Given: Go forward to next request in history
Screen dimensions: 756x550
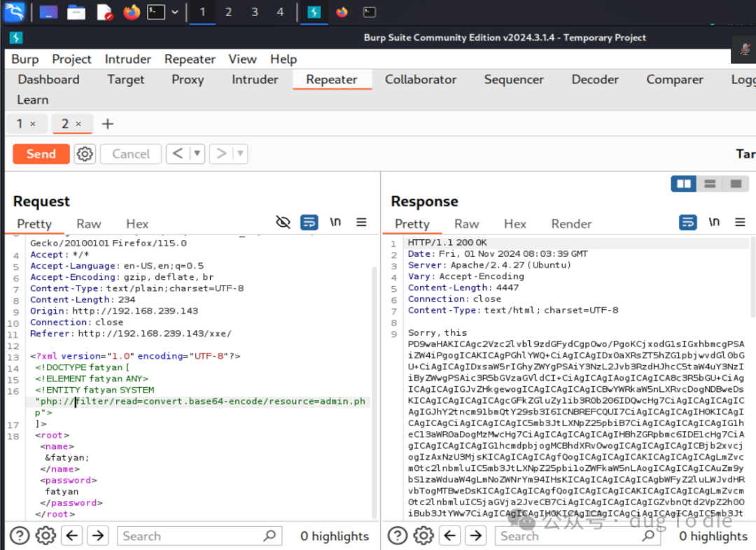Looking at the screenshot, I should (x=220, y=154).
